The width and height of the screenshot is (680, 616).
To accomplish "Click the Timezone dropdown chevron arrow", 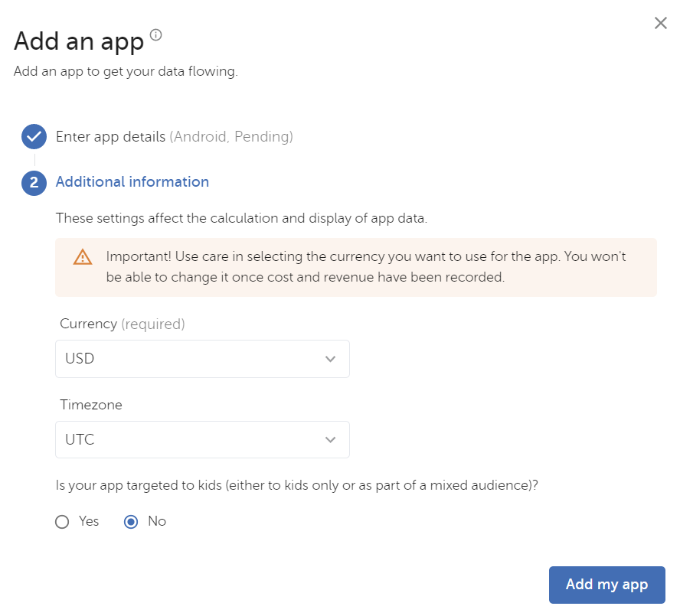I will (x=331, y=439).
